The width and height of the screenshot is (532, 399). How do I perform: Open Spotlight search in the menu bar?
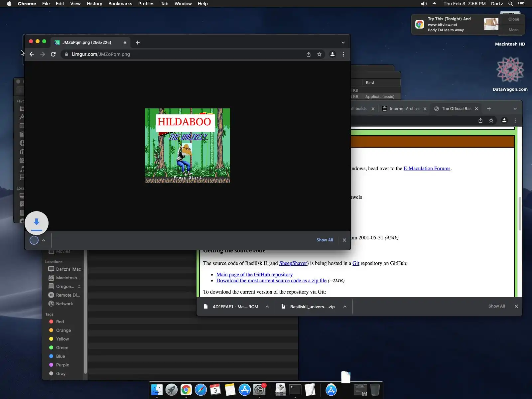[x=511, y=4]
